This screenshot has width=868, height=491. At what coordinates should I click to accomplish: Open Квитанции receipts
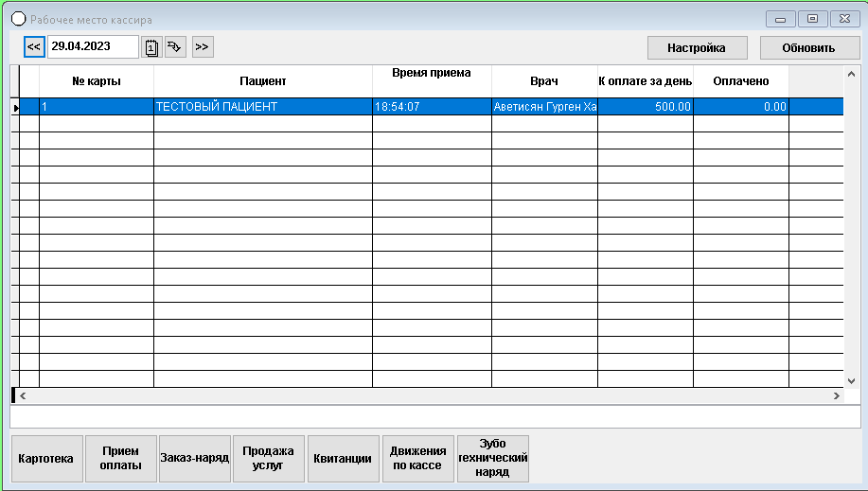tap(343, 459)
